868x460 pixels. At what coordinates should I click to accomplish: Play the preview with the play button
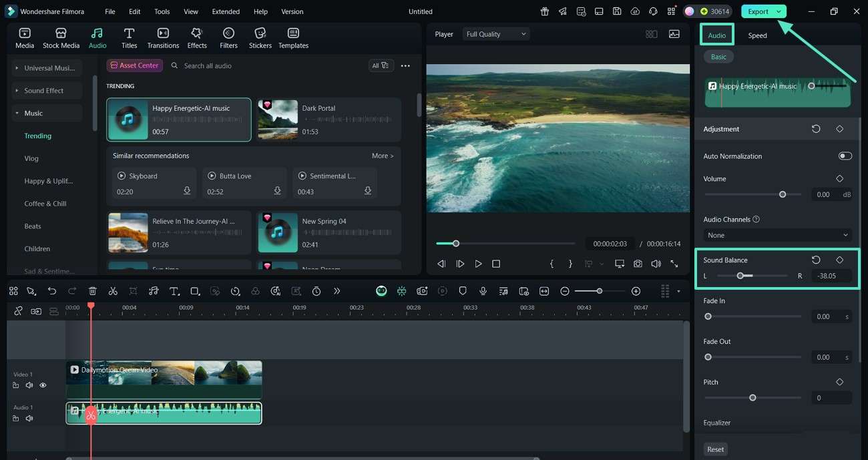pos(478,264)
